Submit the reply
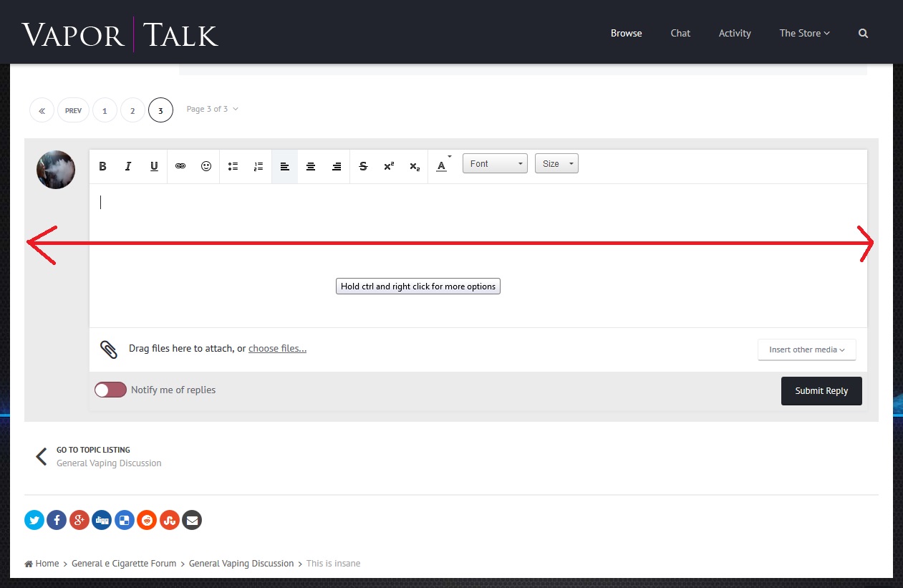This screenshot has height=588, width=903. tap(821, 391)
